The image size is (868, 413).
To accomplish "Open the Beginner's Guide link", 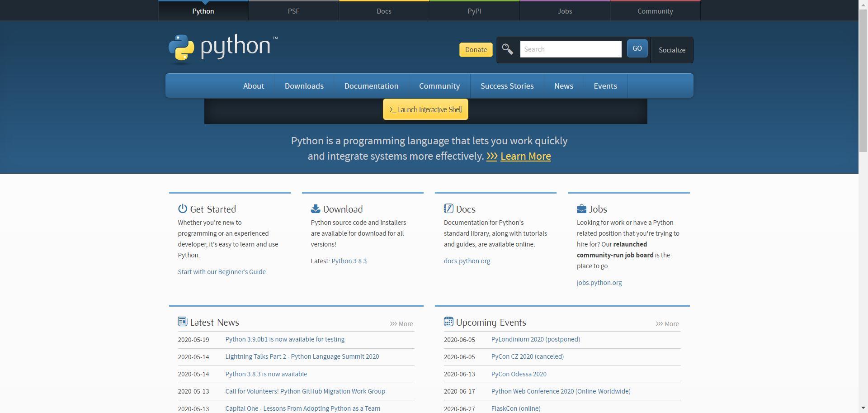I will pyautogui.click(x=222, y=271).
